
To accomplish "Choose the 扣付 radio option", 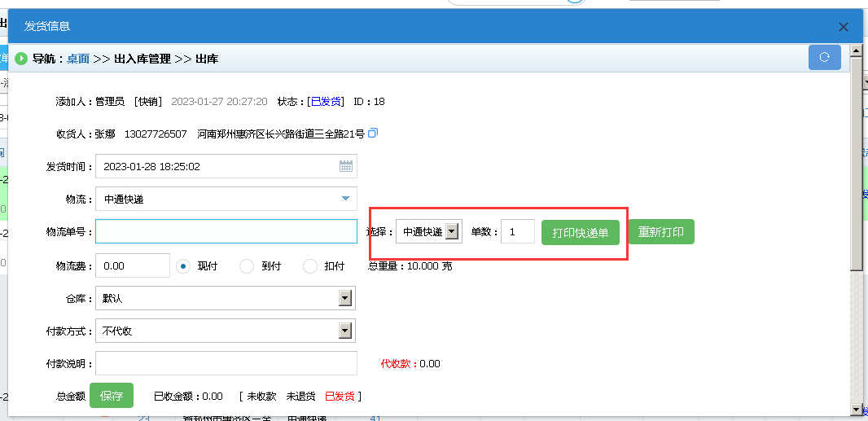I will (x=310, y=265).
